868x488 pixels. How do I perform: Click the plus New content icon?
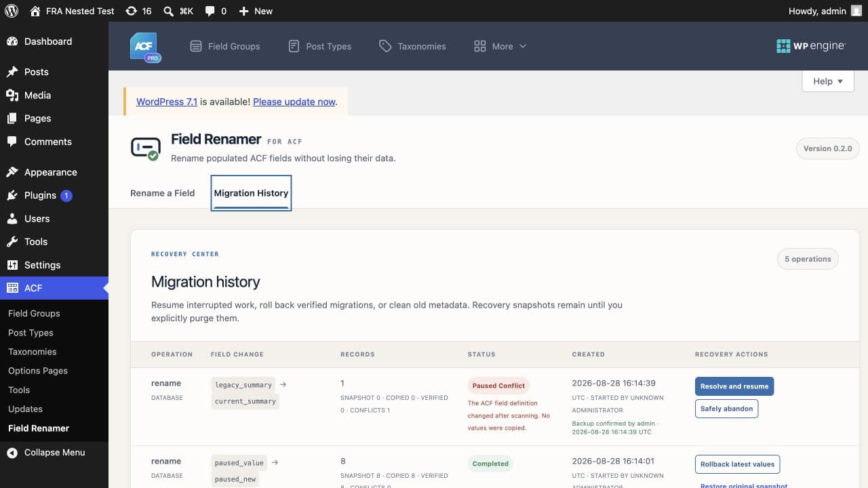pyautogui.click(x=244, y=11)
